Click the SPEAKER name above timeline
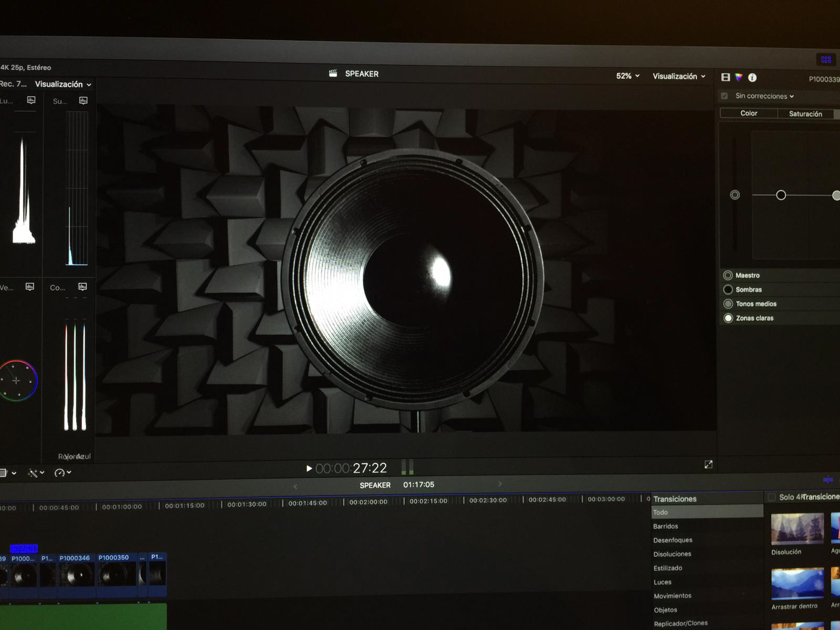 pyautogui.click(x=375, y=485)
